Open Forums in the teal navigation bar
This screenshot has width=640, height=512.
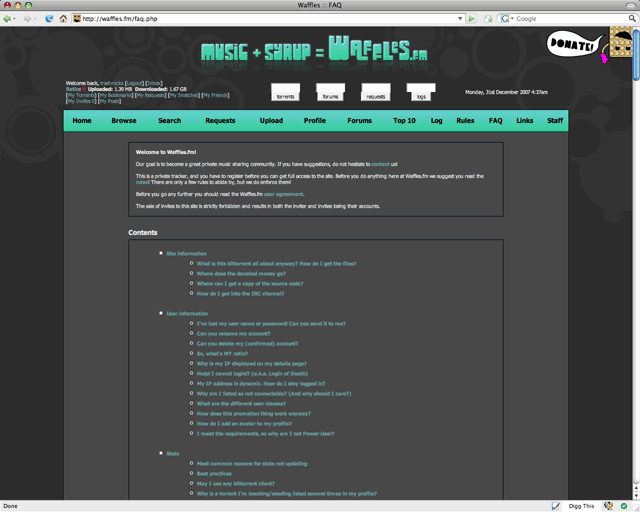(x=360, y=120)
